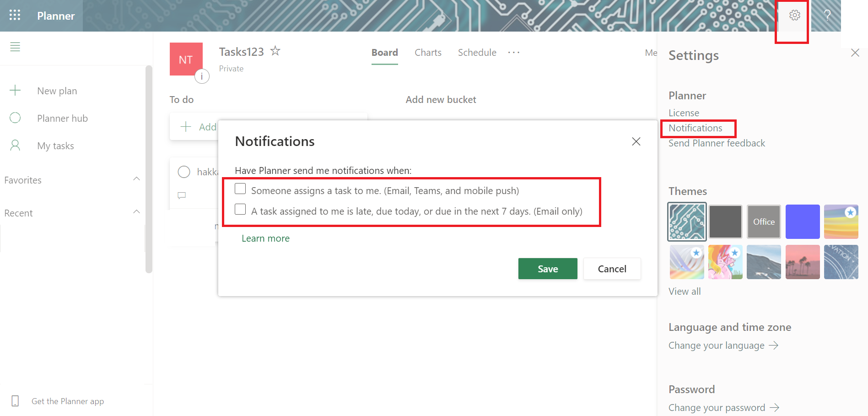Open the Learn more link
Screen dimensions: 868x416
click(x=265, y=238)
